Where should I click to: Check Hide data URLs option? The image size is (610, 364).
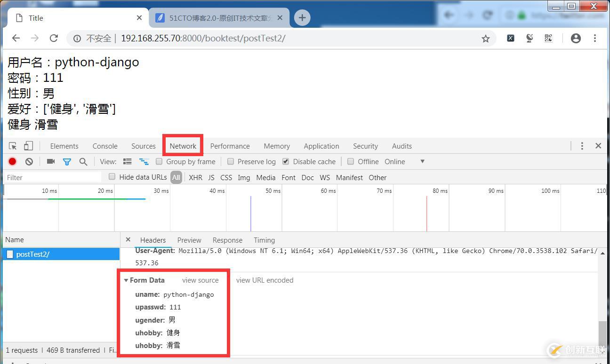pyautogui.click(x=112, y=177)
